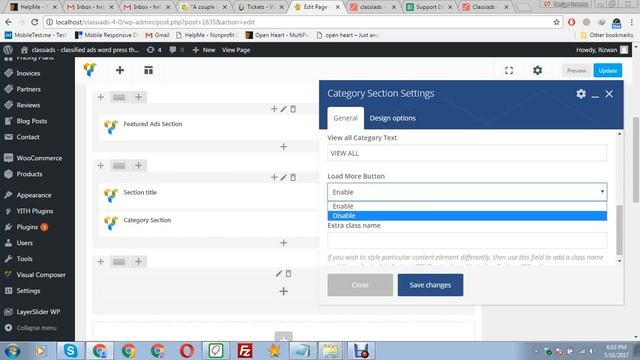The width and height of the screenshot is (640, 360).
Task: Open Opera browser from the taskbar
Action: click(187, 351)
